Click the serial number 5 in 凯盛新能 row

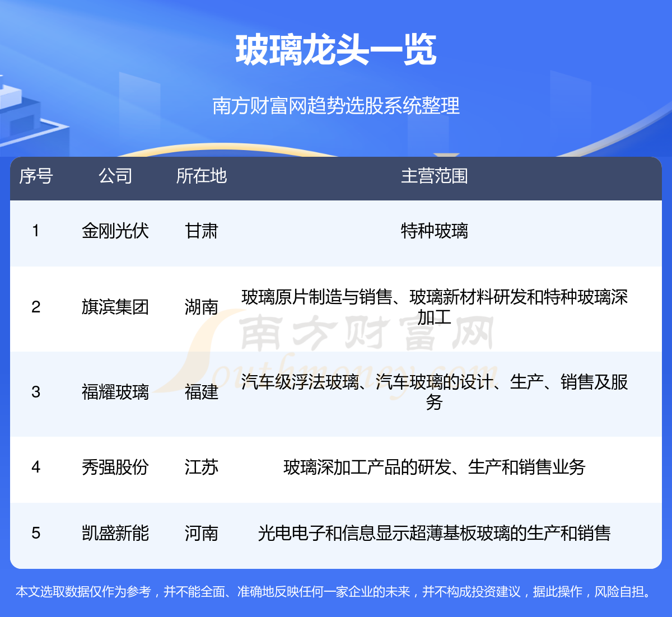(36, 533)
